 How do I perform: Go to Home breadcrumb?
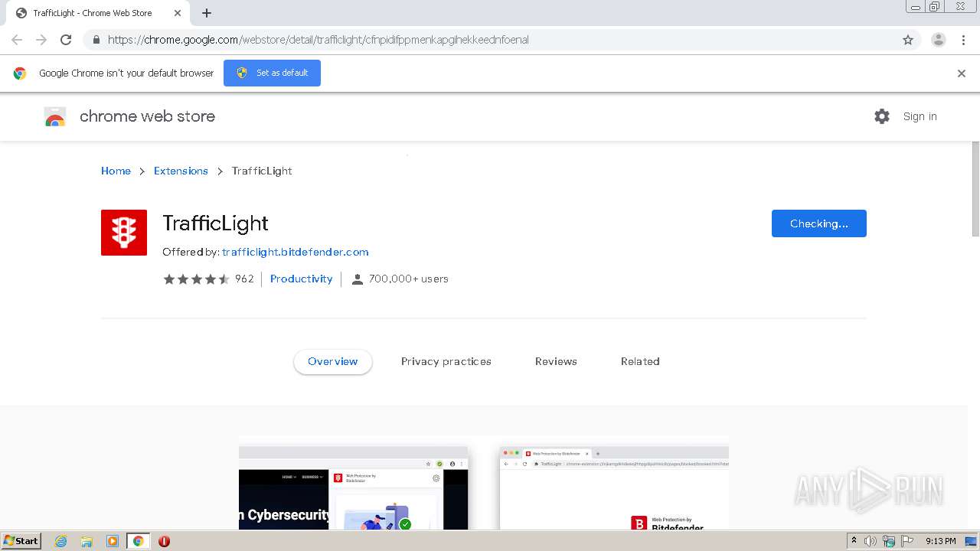(x=116, y=171)
